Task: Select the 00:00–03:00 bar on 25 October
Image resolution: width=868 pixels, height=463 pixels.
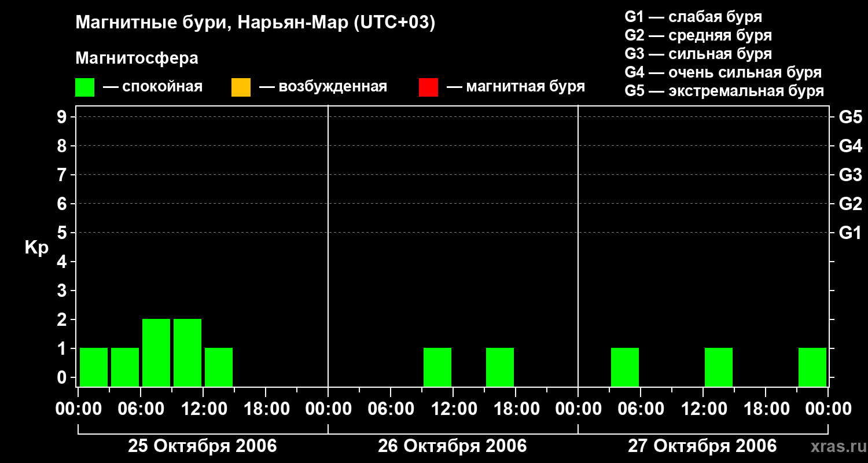Action: (94, 367)
